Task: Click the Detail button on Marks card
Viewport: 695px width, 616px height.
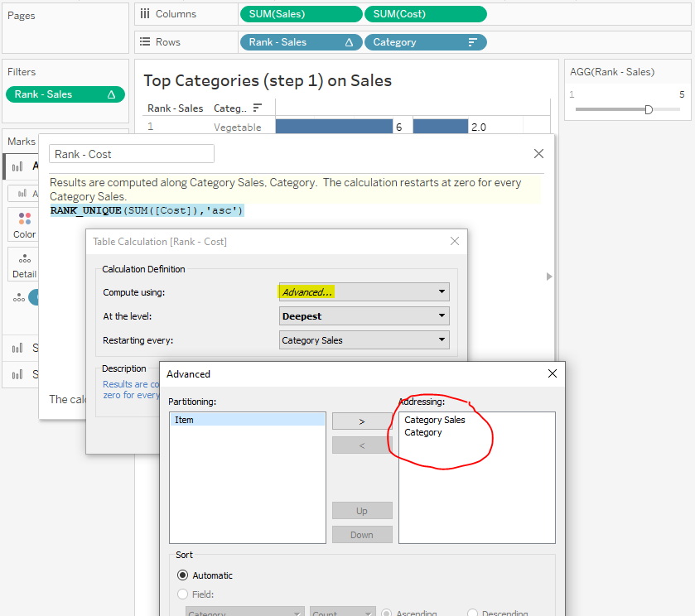Action: pyautogui.click(x=24, y=264)
